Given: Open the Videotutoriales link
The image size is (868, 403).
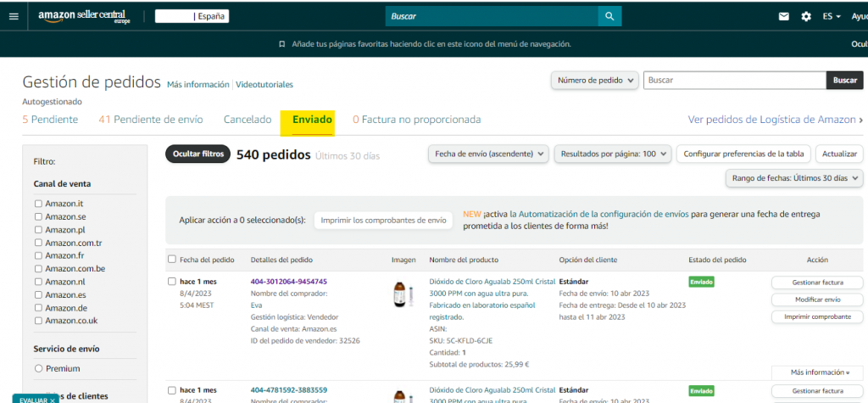Looking at the screenshot, I should (x=264, y=85).
